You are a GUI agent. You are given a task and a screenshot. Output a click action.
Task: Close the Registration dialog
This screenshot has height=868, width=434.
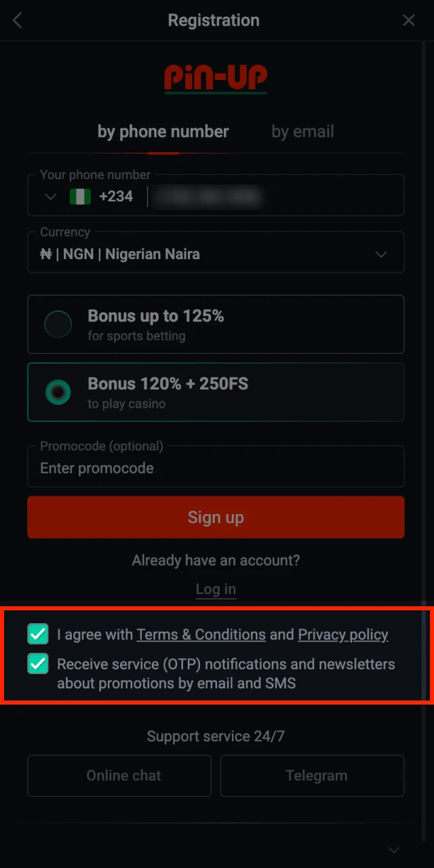[x=409, y=20]
